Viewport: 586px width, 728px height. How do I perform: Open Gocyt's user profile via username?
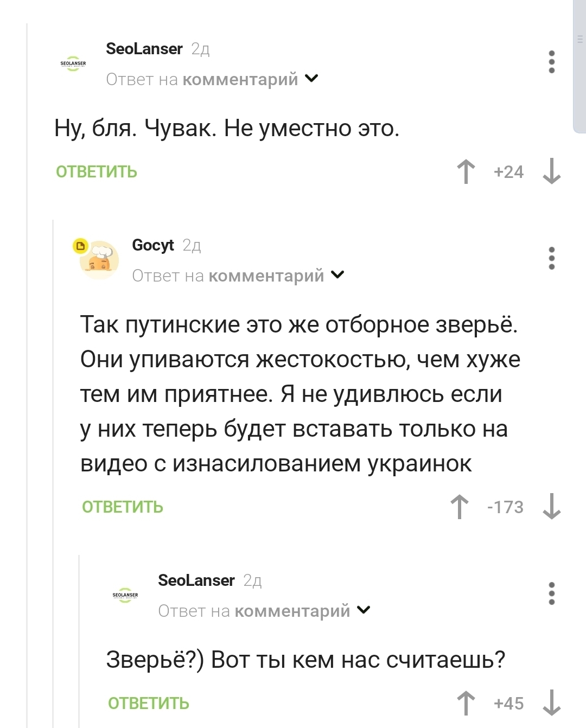[x=153, y=245]
